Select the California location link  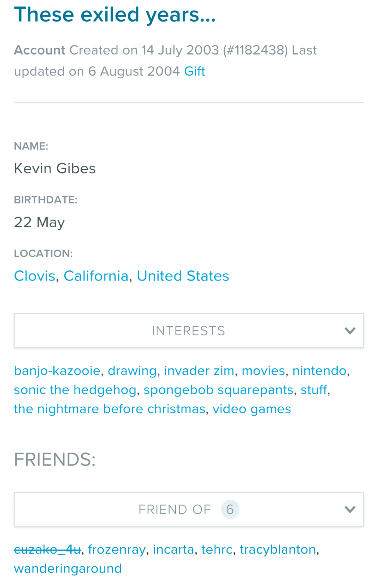(96, 276)
